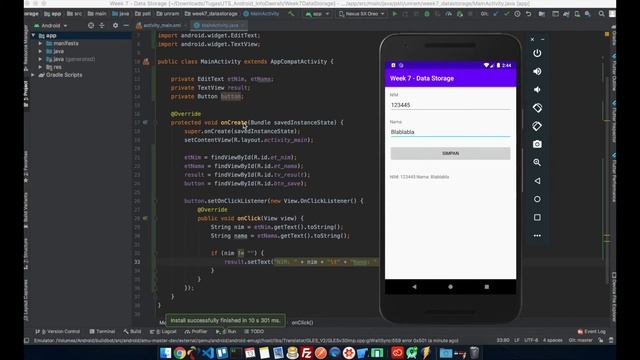Open the Version Control tab
This screenshot has width=640, height=360.
tap(58, 331)
